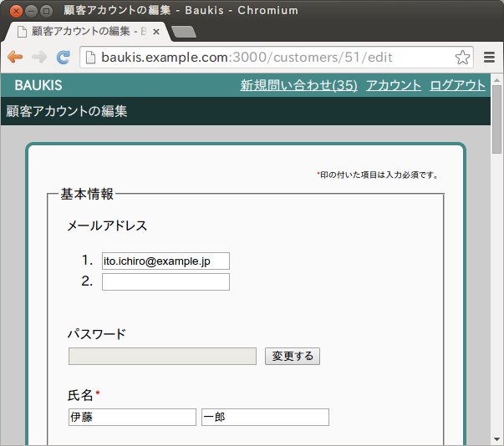Reload the page with refresh icon
Screen dimensions: 504x446
click(63, 57)
